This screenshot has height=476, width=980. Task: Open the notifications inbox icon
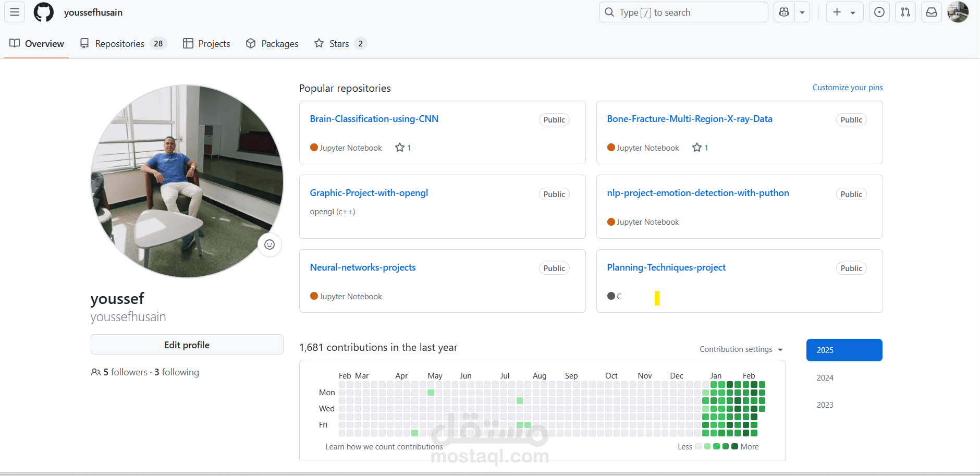[932, 12]
